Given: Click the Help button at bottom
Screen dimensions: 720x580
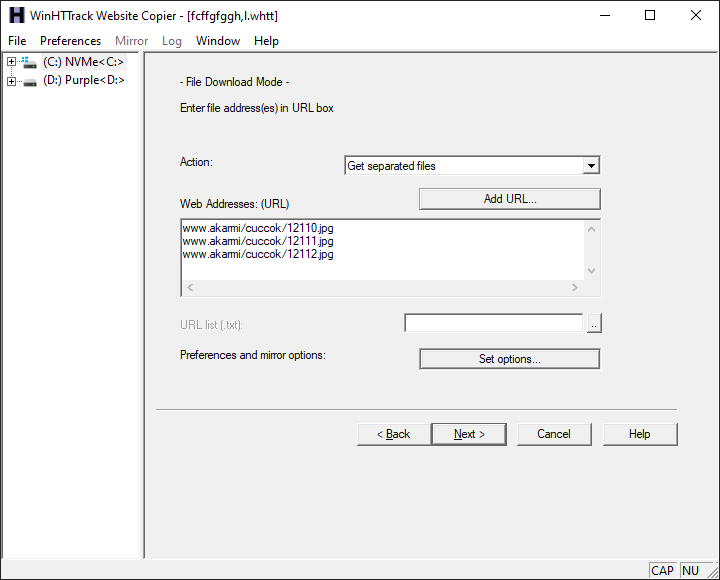Looking at the screenshot, I should [640, 434].
